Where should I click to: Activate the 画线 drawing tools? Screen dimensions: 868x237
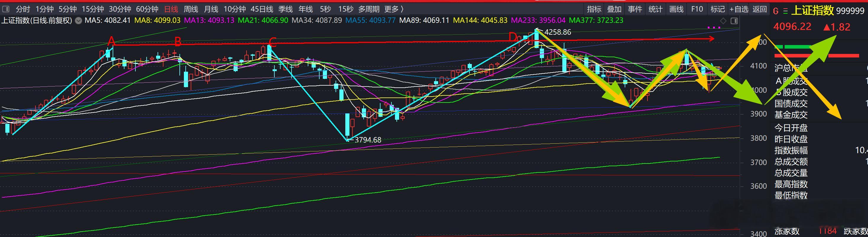click(x=676, y=9)
